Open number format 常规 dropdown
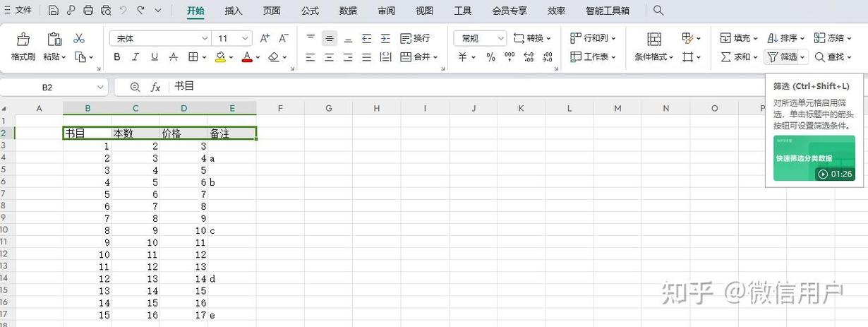Screen dimensions: 868x327 tap(501, 38)
